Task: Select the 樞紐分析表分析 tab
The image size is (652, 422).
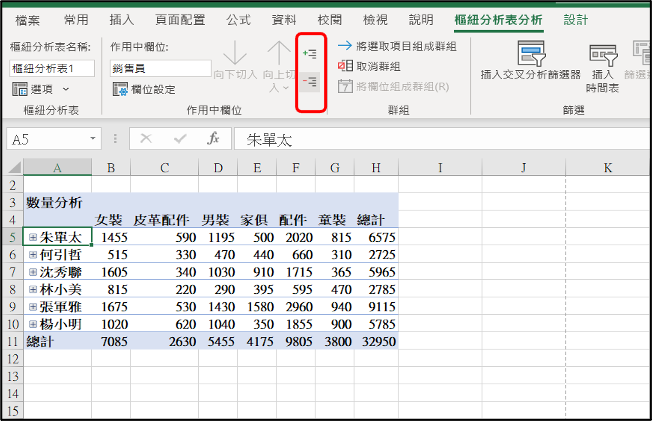Action: [498, 20]
